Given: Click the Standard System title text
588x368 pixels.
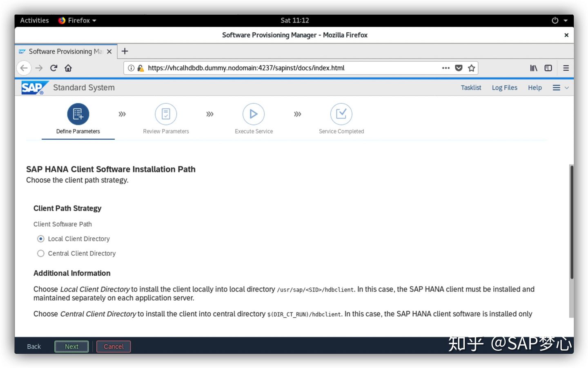Looking at the screenshot, I should (x=84, y=87).
